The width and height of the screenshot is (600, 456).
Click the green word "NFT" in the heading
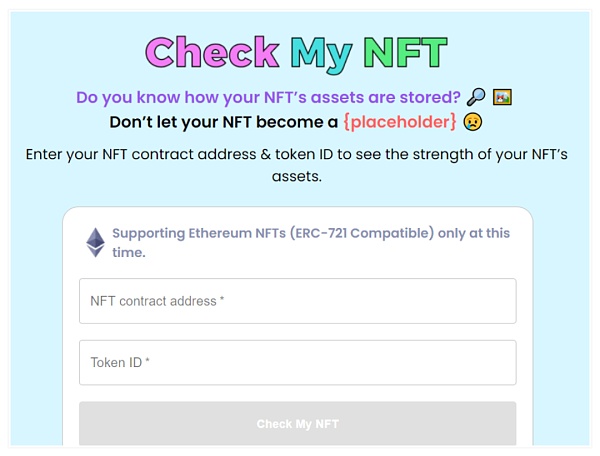[x=405, y=52]
